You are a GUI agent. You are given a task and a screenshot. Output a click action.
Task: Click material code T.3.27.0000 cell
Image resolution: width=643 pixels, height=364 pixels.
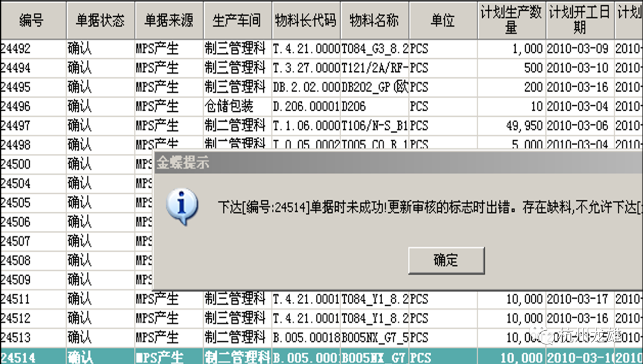pos(306,68)
